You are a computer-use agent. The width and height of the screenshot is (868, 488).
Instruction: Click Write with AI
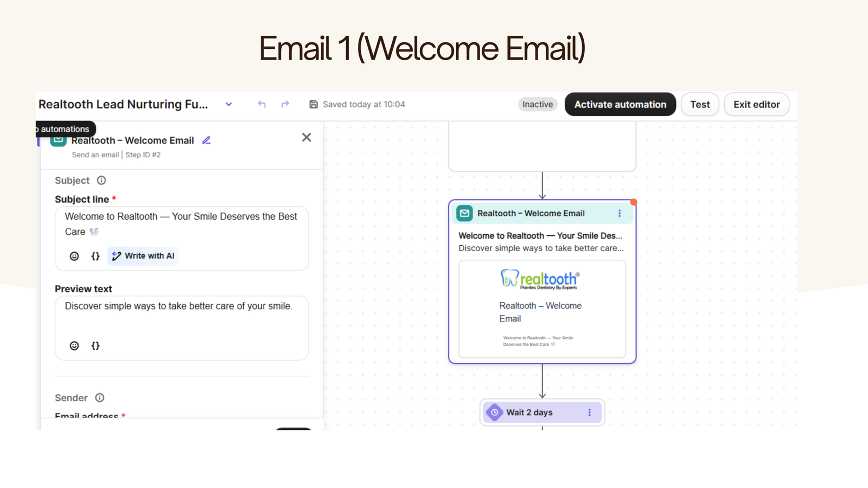pos(143,256)
